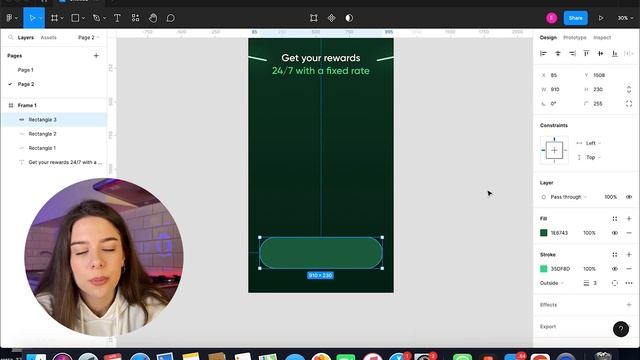Image resolution: width=640 pixels, height=360 pixels.
Task: Click the Present play icon
Action: pos(601,18)
